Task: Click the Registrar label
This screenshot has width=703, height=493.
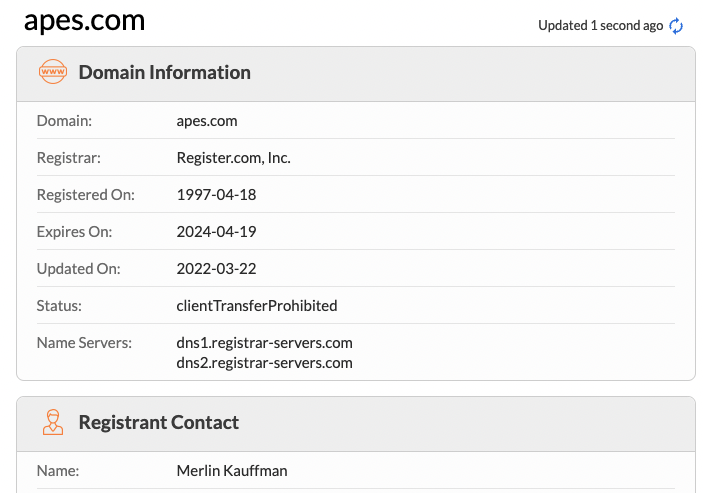Action: coord(69,158)
